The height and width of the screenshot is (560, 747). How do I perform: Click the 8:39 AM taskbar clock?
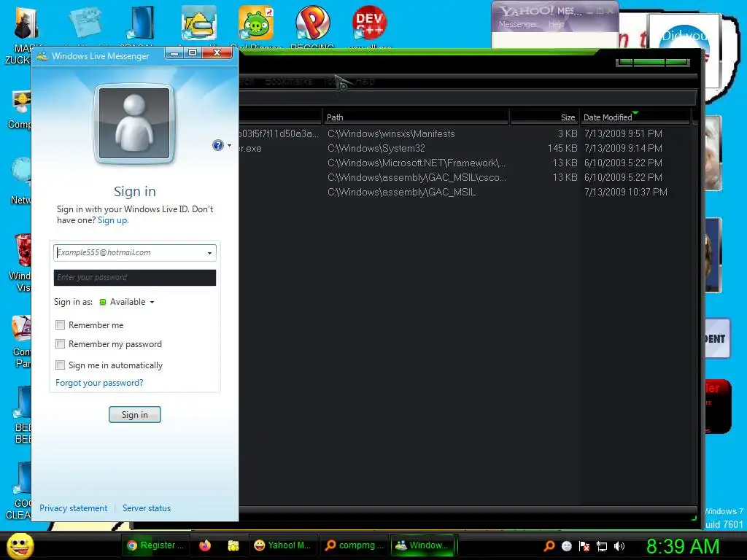683,546
